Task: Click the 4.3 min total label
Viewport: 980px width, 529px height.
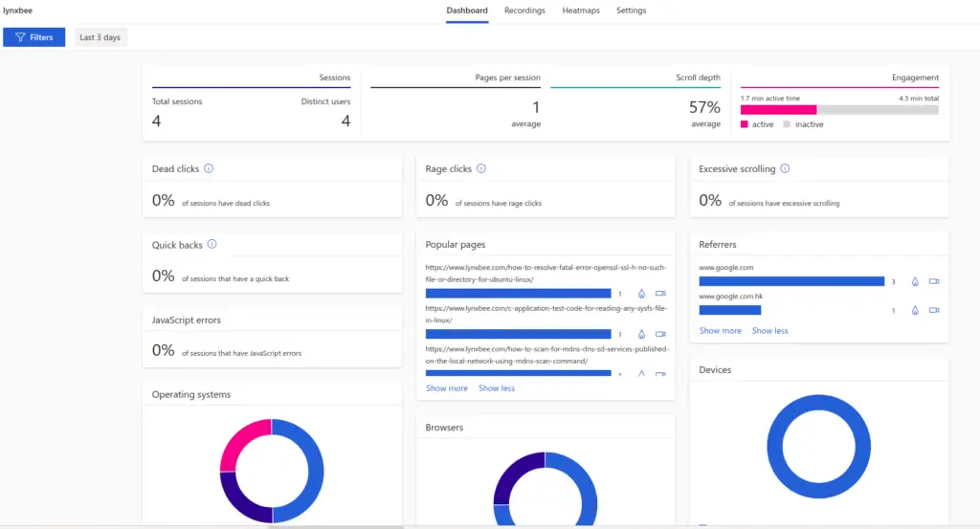Action: 919,99
